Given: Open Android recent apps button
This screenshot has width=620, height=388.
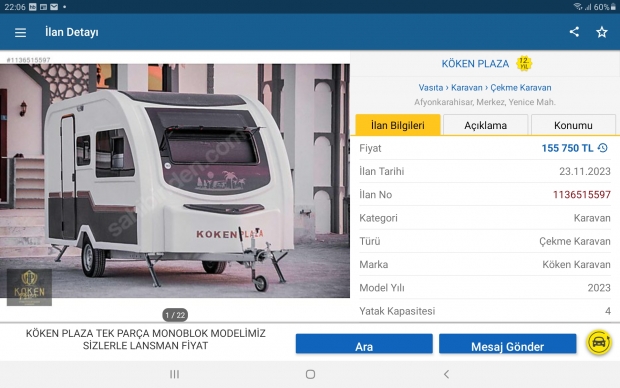Looking at the screenshot, I should [174, 374].
